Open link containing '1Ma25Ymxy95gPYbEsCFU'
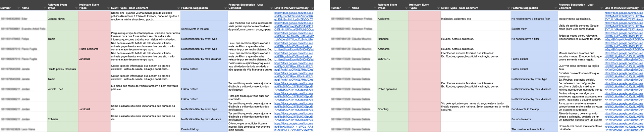Image resolution: width=644 pixels, height=132 pixels. (x=293, y=26)
